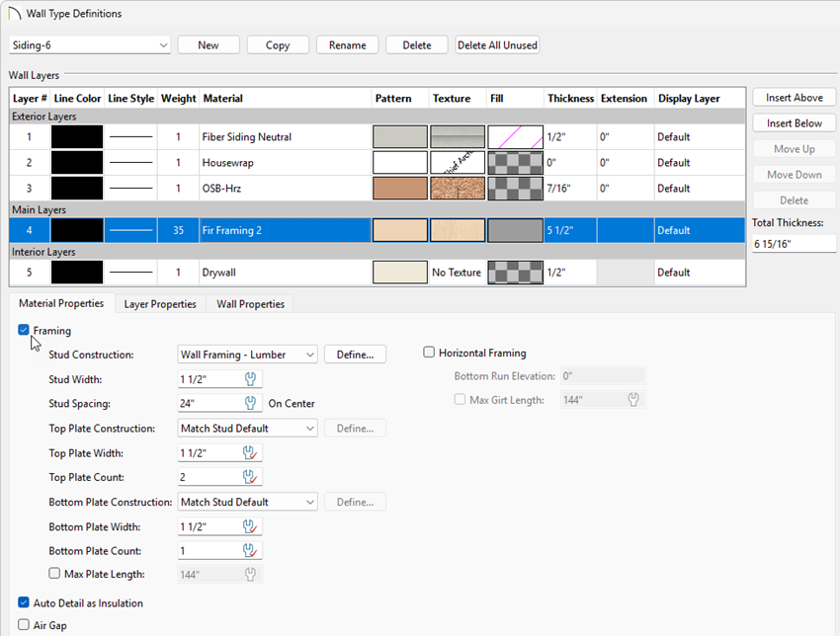This screenshot has width=840, height=636.
Task: Click the Top Plate Width wrench icon
Action: [x=250, y=453]
